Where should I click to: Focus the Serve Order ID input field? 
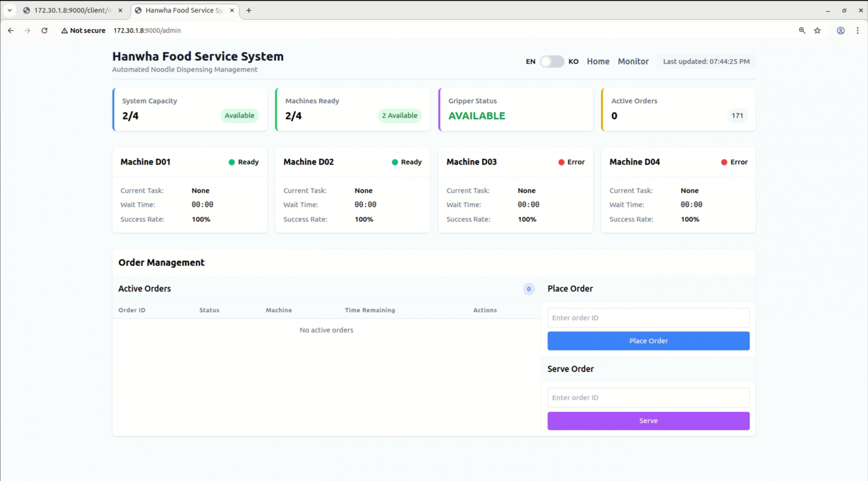[648, 398]
